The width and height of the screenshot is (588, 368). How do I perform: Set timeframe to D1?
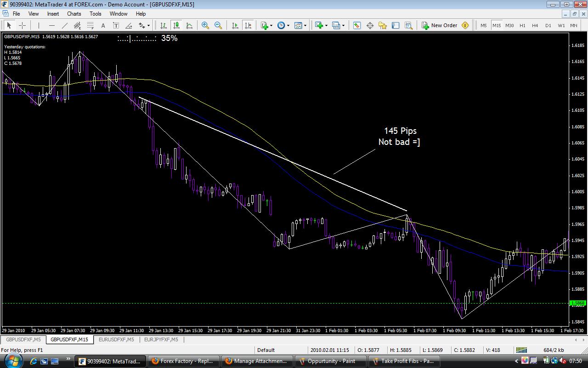pyautogui.click(x=548, y=25)
